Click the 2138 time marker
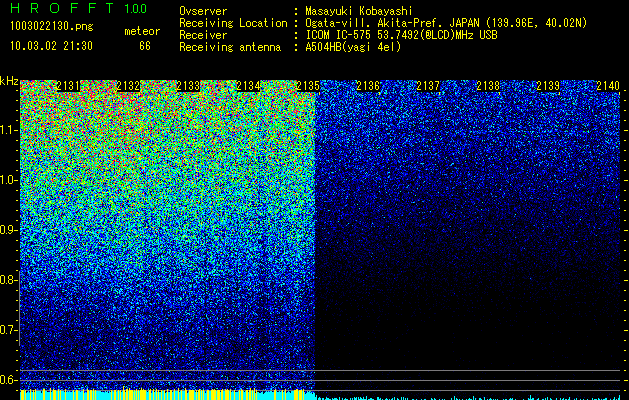This screenshot has height=400, width=629. click(x=488, y=86)
